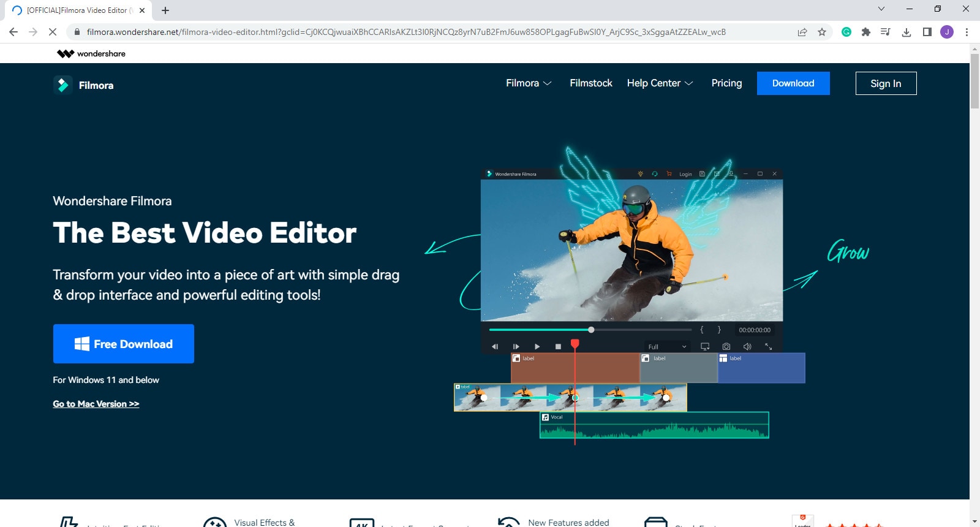Click the Sign In button
Viewport: 980px width, 527px height.
[x=886, y=83]
